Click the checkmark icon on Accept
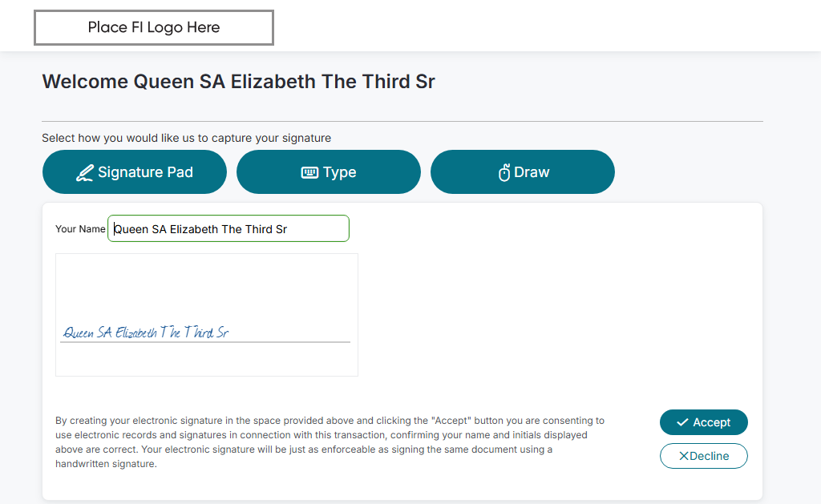The width and height of the screenshot is (821, 504). (682, 422)
